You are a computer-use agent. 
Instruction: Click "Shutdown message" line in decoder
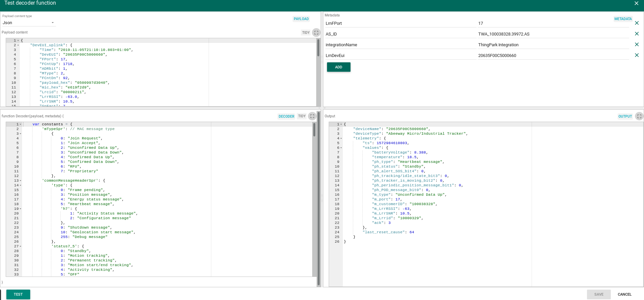[86, 228]
